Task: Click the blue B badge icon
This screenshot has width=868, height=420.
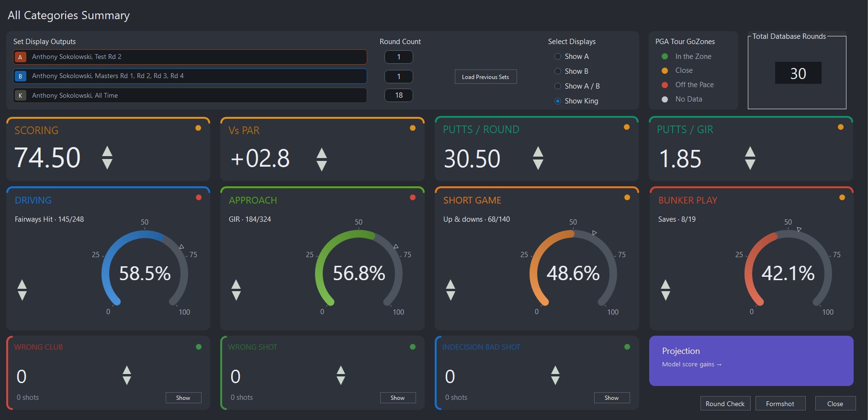Action: click(20, 76)
